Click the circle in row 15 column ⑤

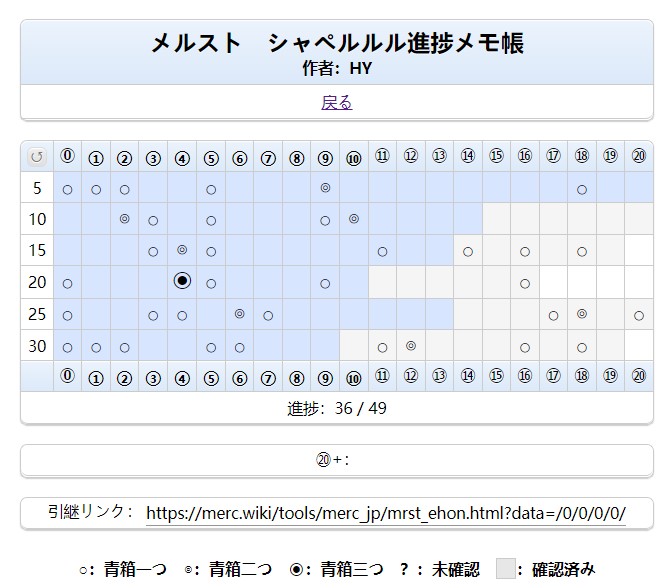pyautogui.click(x=211, y=252)
